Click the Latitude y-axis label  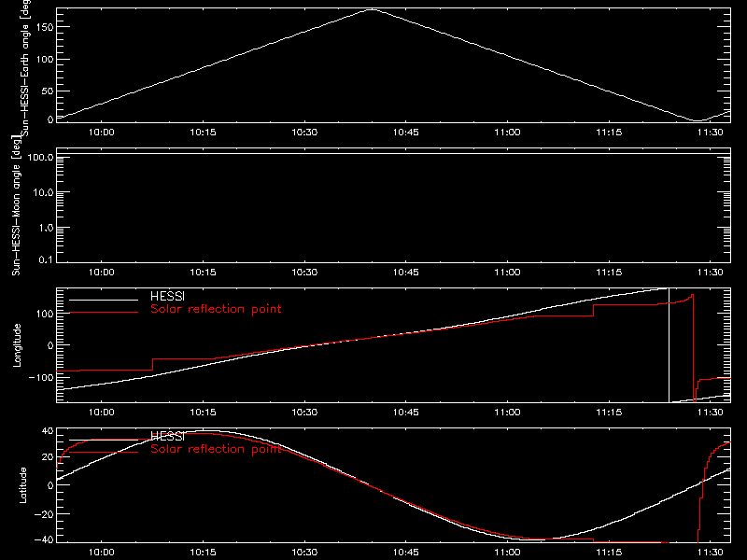[x=22, y=485]
